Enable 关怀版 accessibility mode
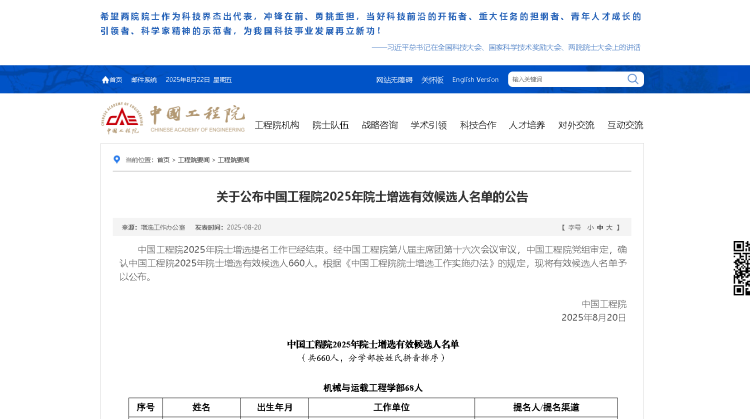The height and width of the screenshot is (419, 750). click(432, 79)
